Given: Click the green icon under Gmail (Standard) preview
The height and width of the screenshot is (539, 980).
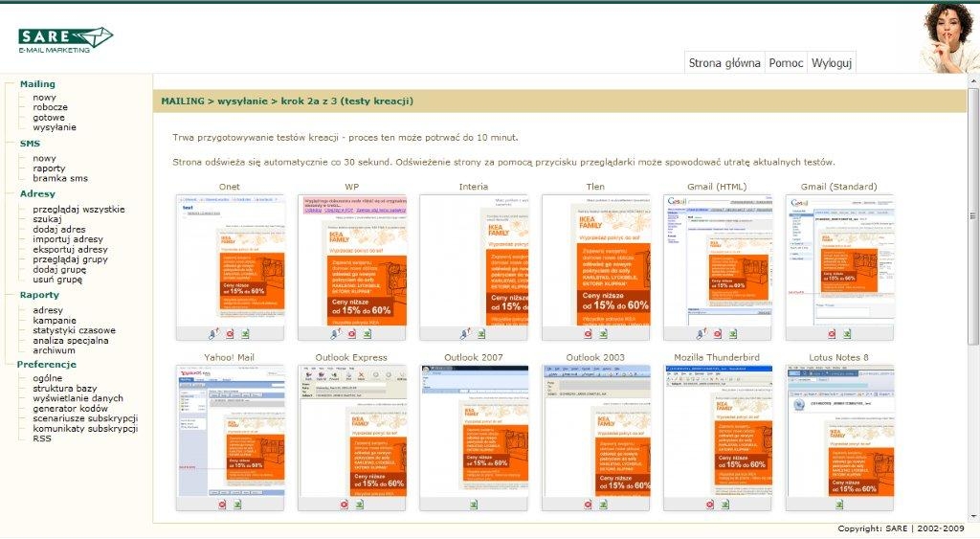Looking at the screenshot, I should 846,333.
